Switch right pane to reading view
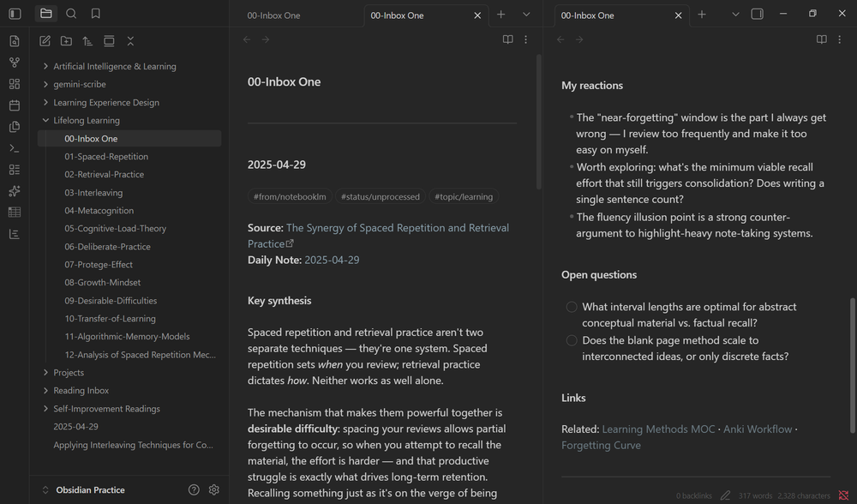The height and width of the screenshot is (504, 857). point(822,39)
